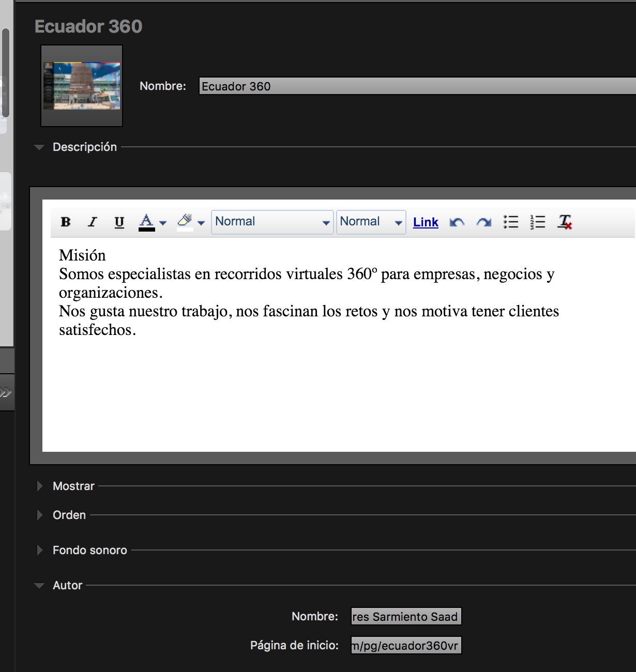Toggle italic formatting in the editor toolbar
The height and width of the screenshot is (672, 636).
93,222
